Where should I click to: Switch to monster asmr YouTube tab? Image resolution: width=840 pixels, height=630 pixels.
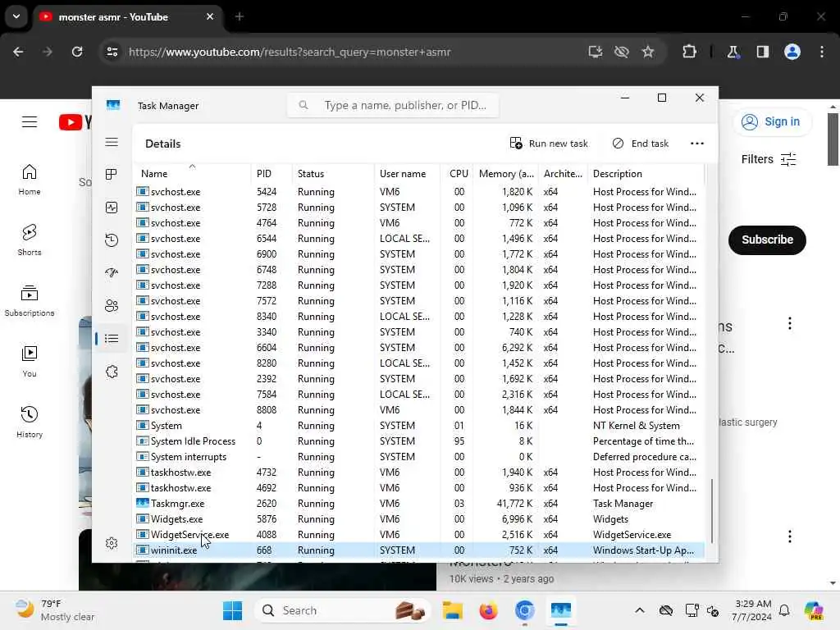127,17
